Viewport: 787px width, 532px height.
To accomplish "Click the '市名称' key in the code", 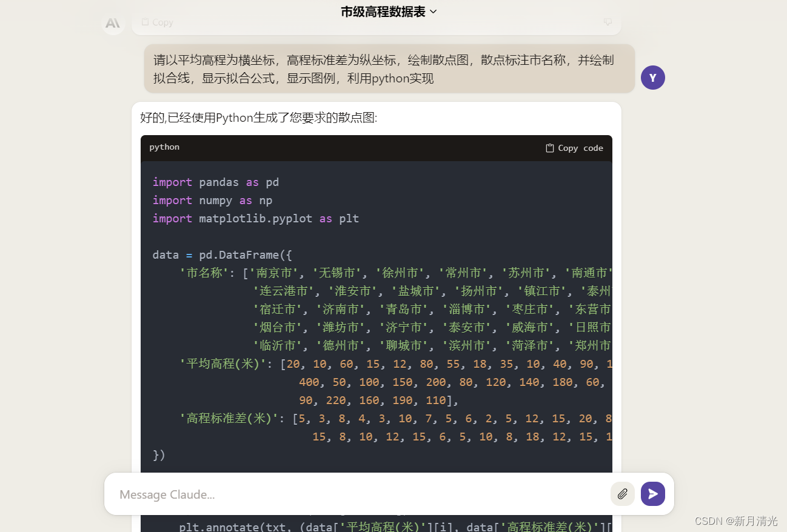I will [204, 273].
